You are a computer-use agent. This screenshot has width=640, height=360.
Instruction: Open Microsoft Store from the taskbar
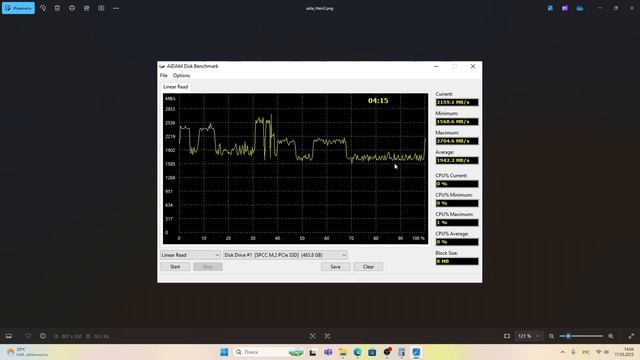tap(372, 352)
